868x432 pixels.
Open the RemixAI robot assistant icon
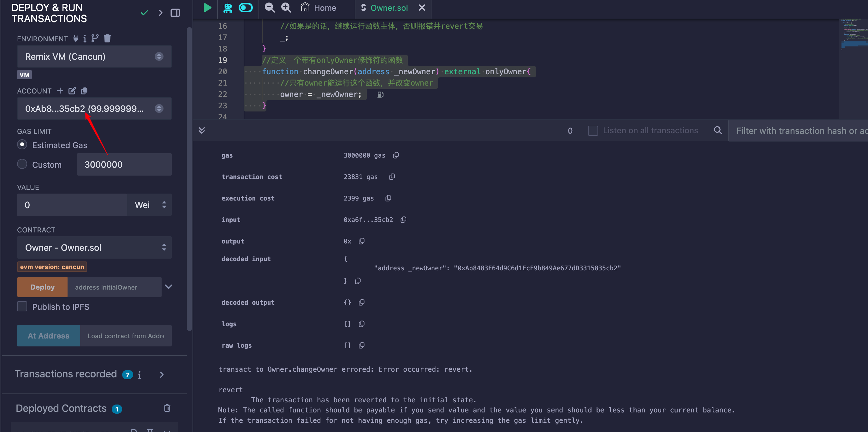coord(228,7)
